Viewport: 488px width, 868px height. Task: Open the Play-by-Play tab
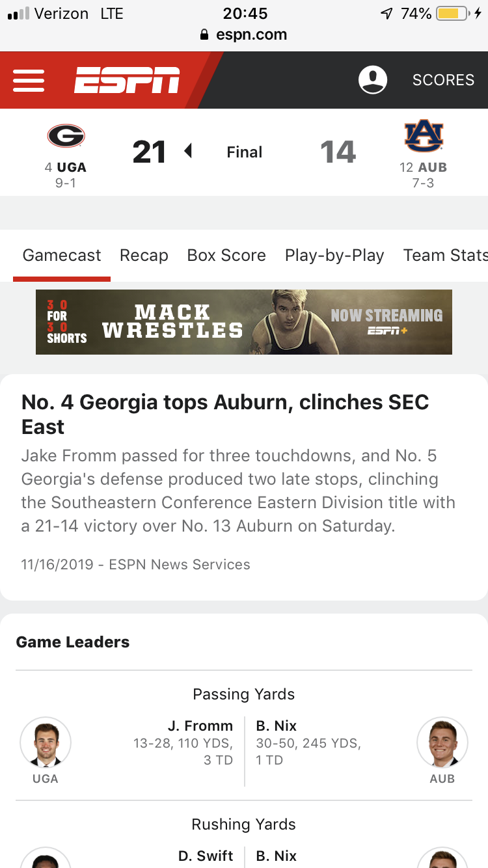pos(334,255)
